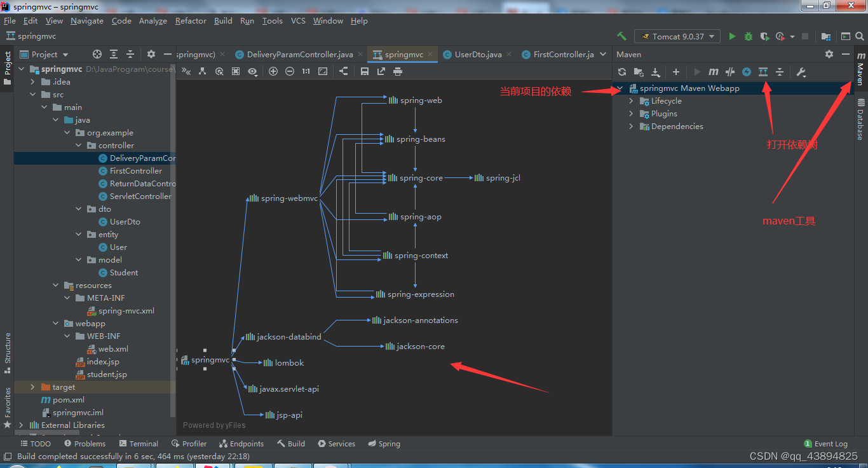
Task: Start debugging with the green bug icon
Action: coord(749,36)
